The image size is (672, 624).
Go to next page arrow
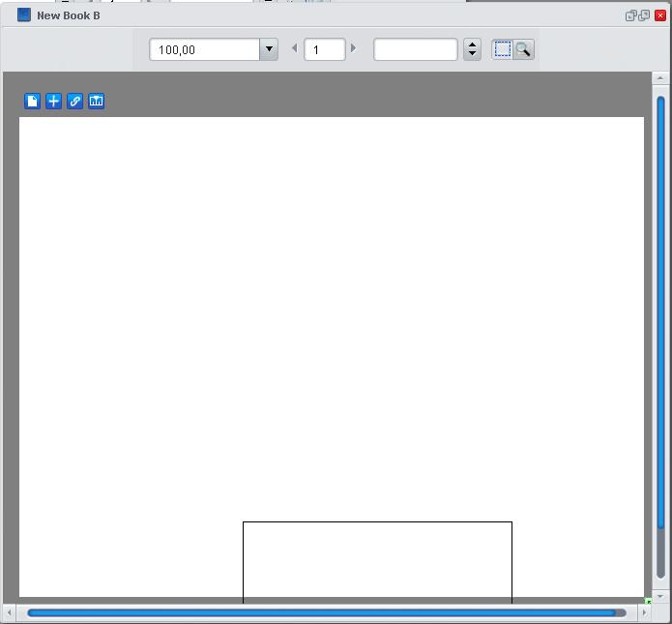(353, 48)
